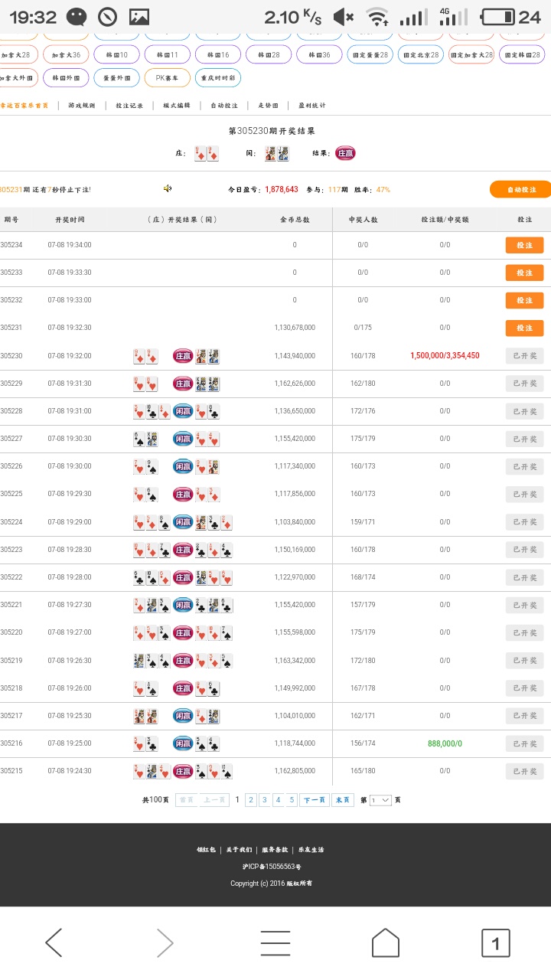Click the 庄赢 result badge at top
Screen dimensions: 551x980
(x=345, y=153)
